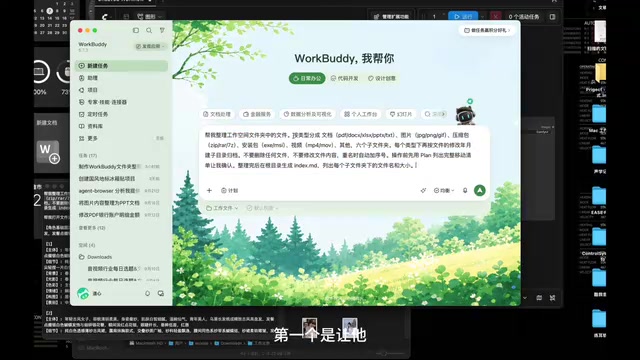Image resolution: width=640 pixels, height=360 pixels.
Task: Open 项目 in the sidebar
Action: 122,90
